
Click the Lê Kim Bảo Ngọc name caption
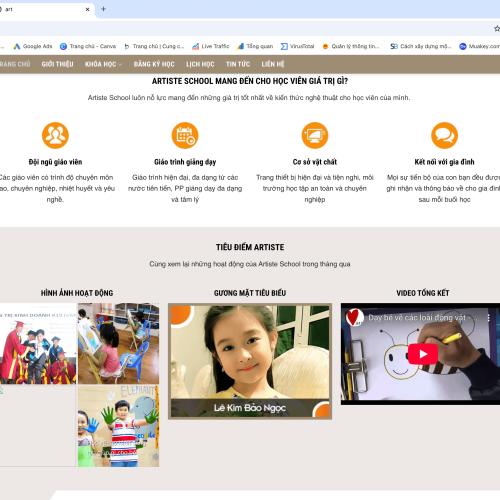coord(250,408)
